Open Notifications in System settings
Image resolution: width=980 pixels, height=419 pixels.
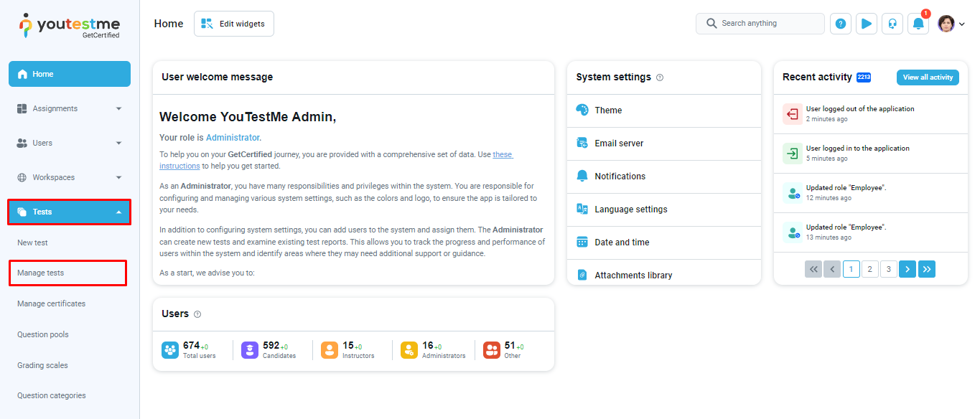[663, 176]
